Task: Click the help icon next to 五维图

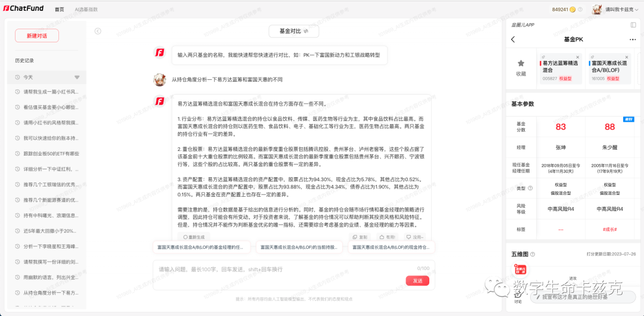Action: point(532,255)
